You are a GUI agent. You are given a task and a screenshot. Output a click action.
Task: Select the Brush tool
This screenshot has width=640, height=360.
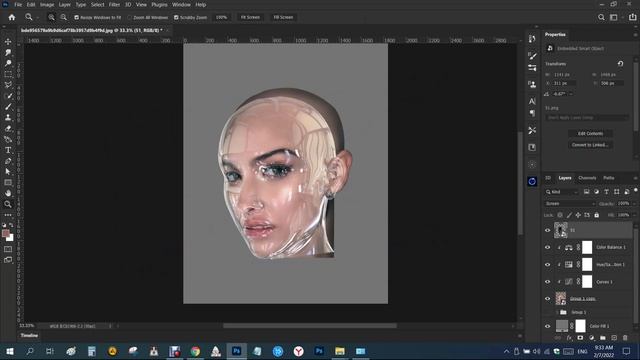[x=8, y=107]
